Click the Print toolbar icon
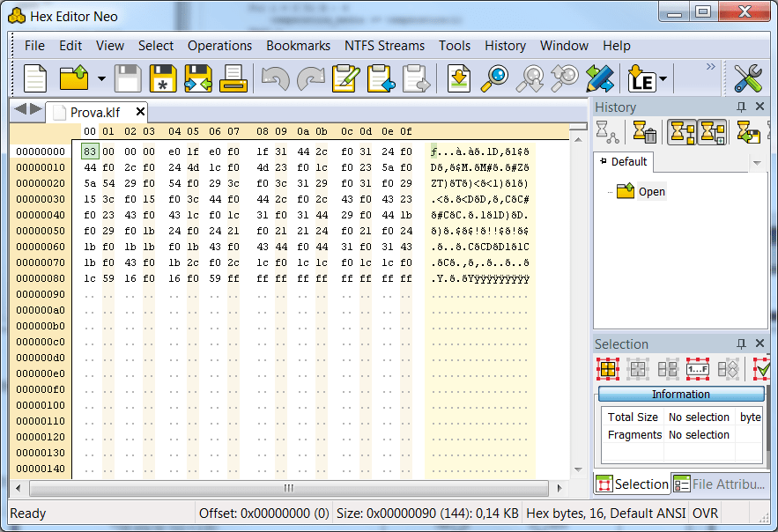 (234, 78)
